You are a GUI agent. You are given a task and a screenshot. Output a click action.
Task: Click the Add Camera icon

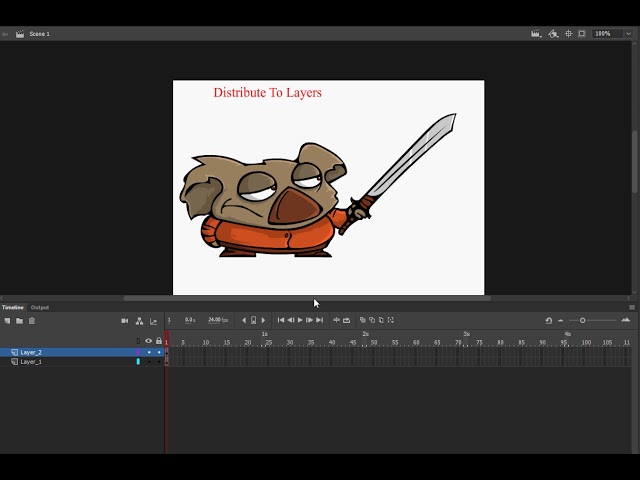pos(124,321)
